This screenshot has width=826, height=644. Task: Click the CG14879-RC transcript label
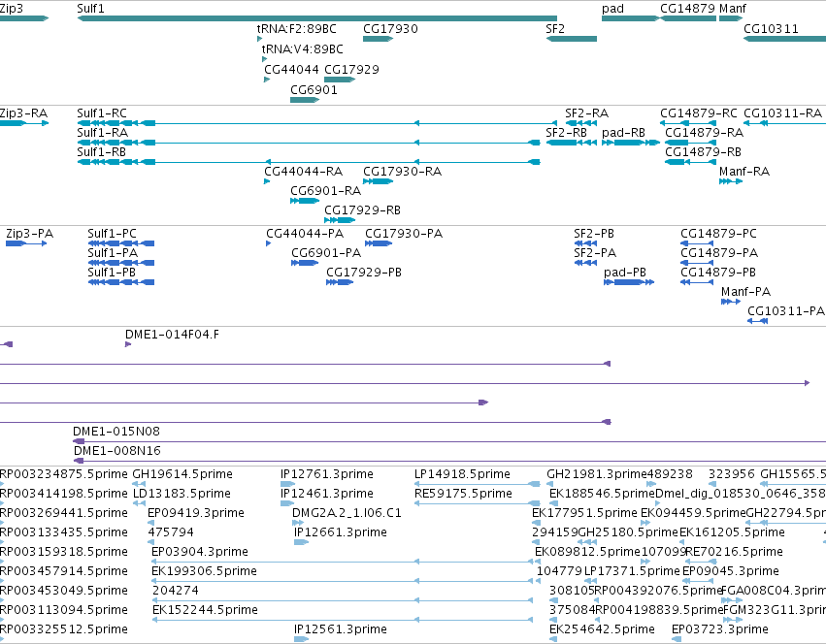click(x=699, y=113)
